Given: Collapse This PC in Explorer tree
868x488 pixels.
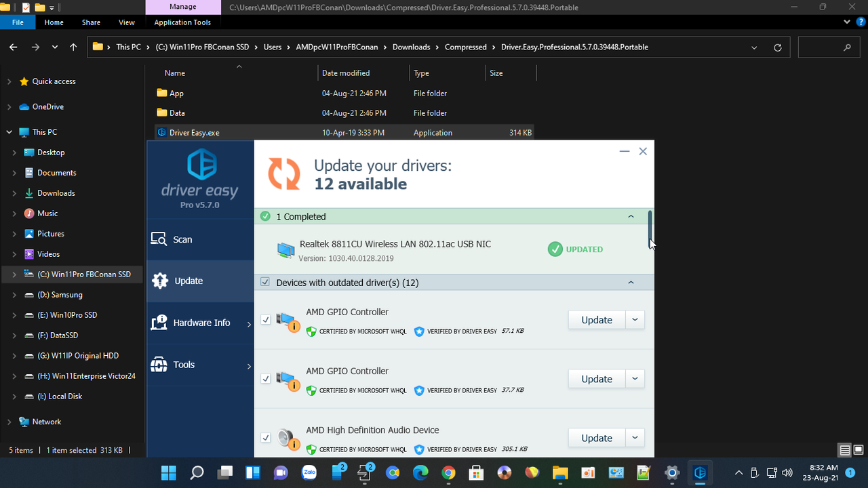Looking at the screenshot, I should 9,132.
